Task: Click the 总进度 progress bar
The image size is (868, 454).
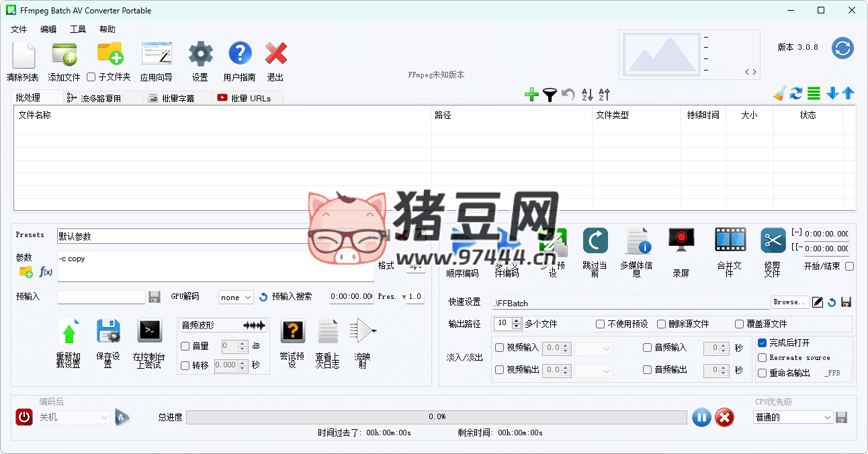Action: [437, 417]
